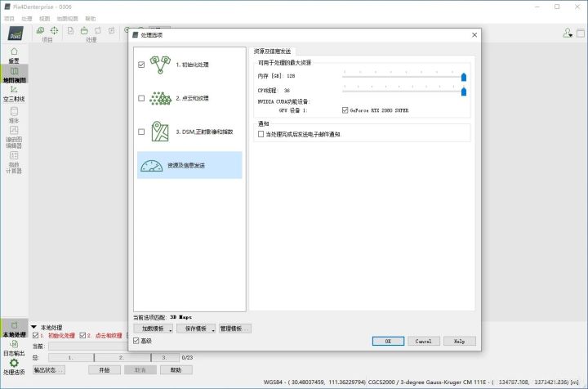Click the 输出状态 output status button

(x=49, y=370)
